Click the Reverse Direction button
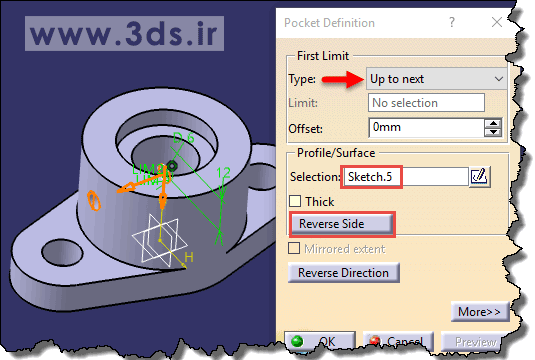The image size is (535, 360). click(x=344, y=273)
